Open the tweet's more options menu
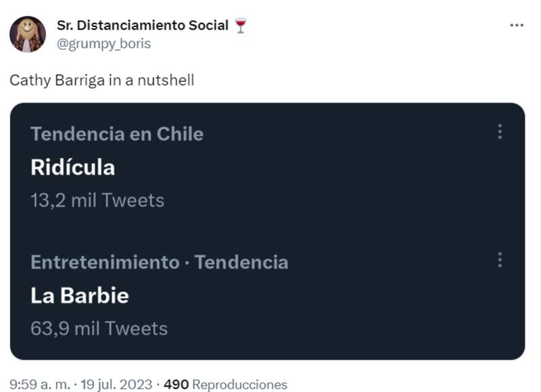 pyautogui.click(x=516, y=26)
